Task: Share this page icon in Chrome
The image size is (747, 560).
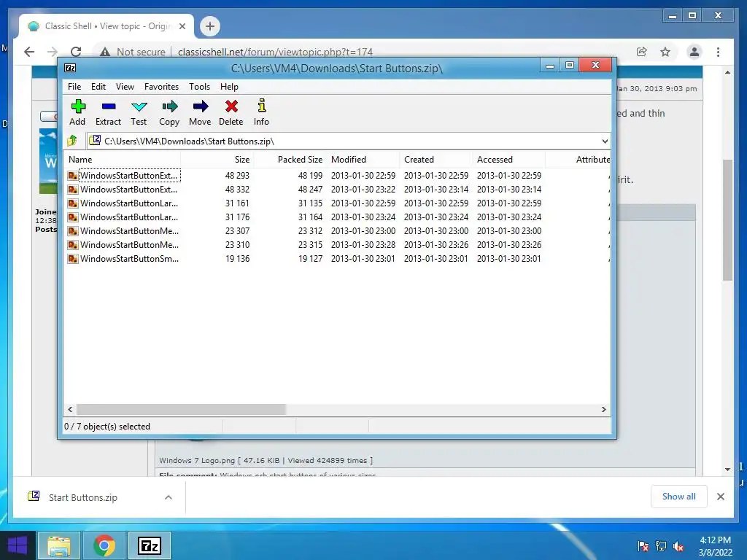Action: tap(642, 52)
